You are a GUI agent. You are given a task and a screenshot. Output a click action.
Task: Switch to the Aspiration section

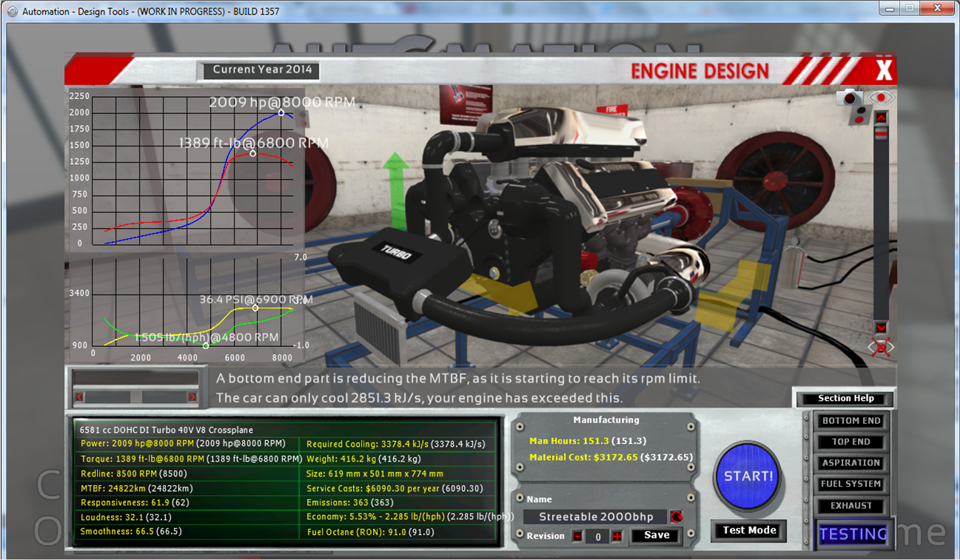point(851,463)
